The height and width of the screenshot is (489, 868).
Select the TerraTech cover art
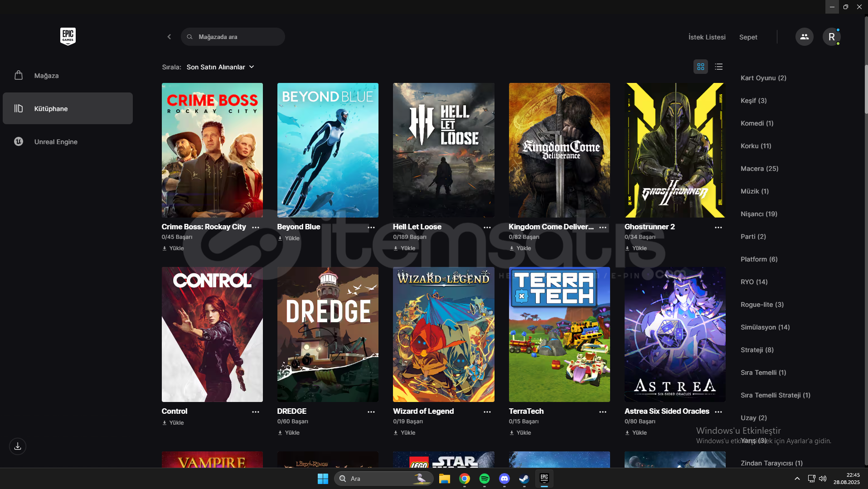pos(559,334)
